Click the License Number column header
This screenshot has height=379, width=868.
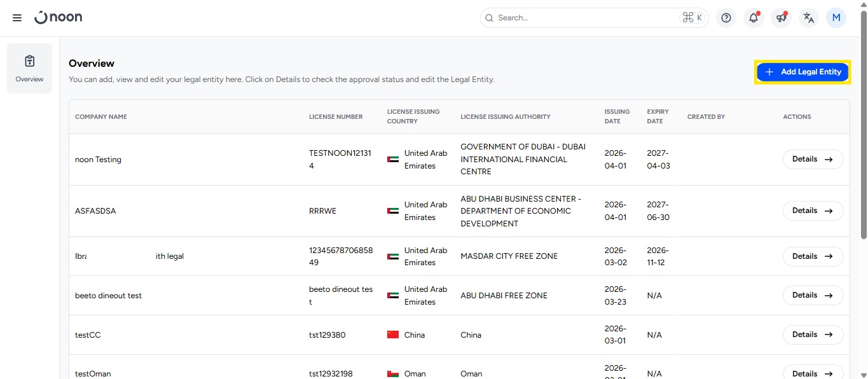point(336,117)
